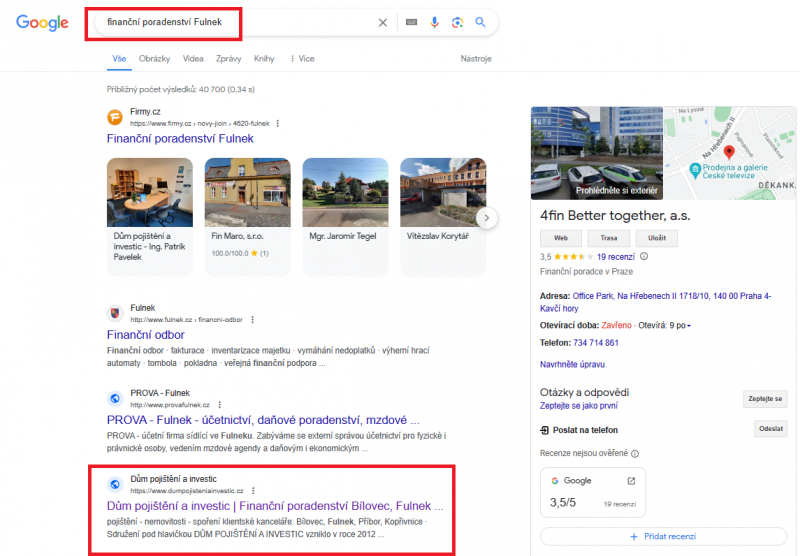Click the Web button for 4fin

pyautogui.click(x=561, y=238)
